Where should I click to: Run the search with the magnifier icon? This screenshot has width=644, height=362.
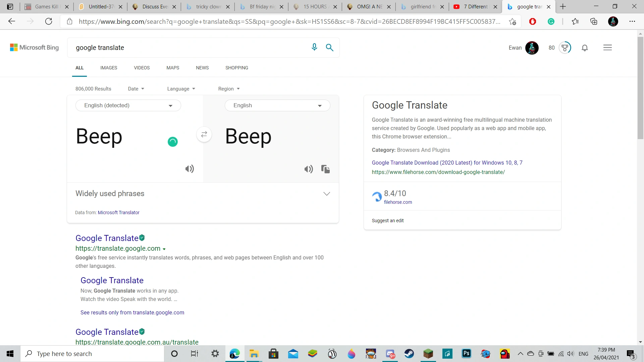click(329, 47)
